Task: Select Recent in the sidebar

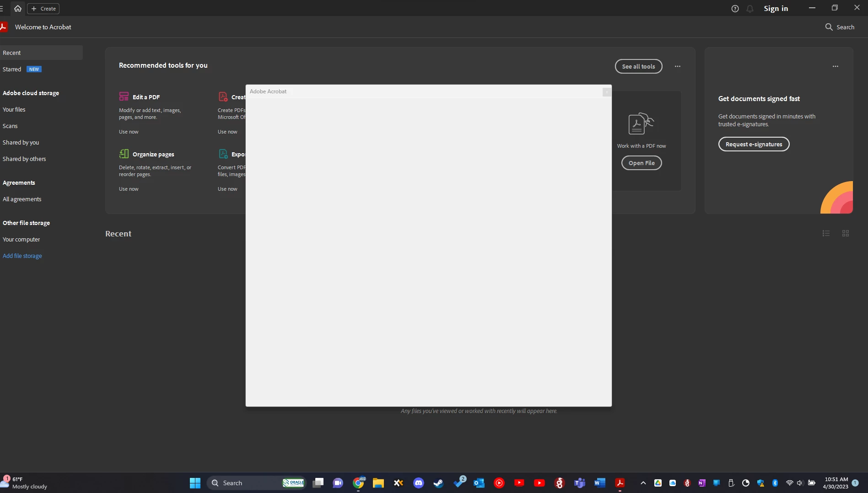Action: (41, 53)
